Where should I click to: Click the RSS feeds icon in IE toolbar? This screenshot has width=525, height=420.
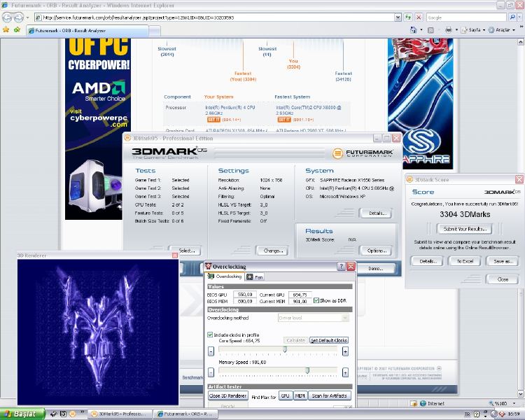click(x=431, y=30)
